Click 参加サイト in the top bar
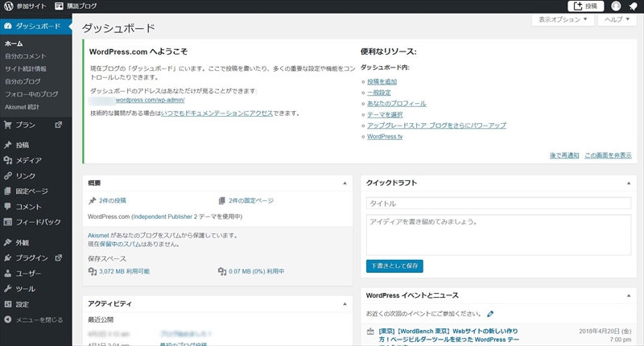The image size is (644, 346). (31, 6)
